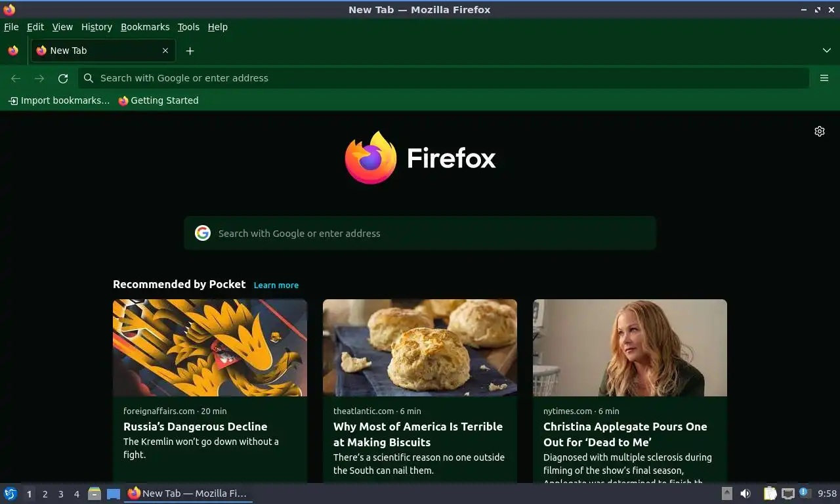Open the Tools menu

pyautogui.click(x=188, y=27)
